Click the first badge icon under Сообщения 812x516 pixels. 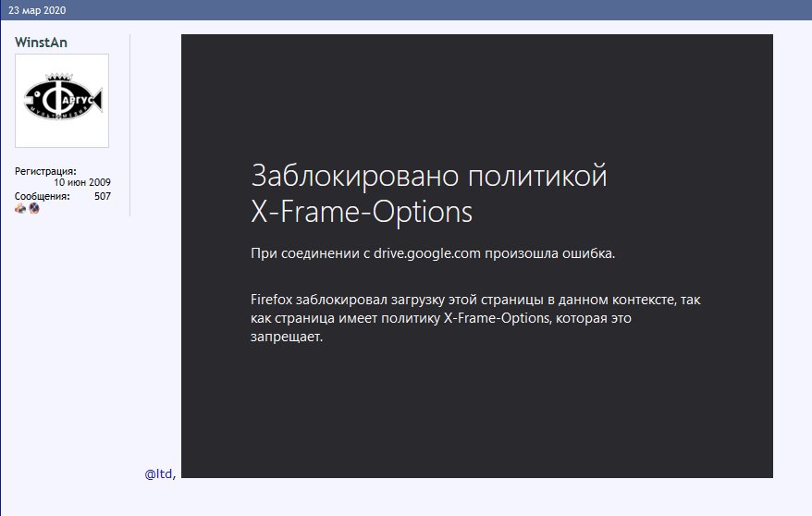pos(20,208)
